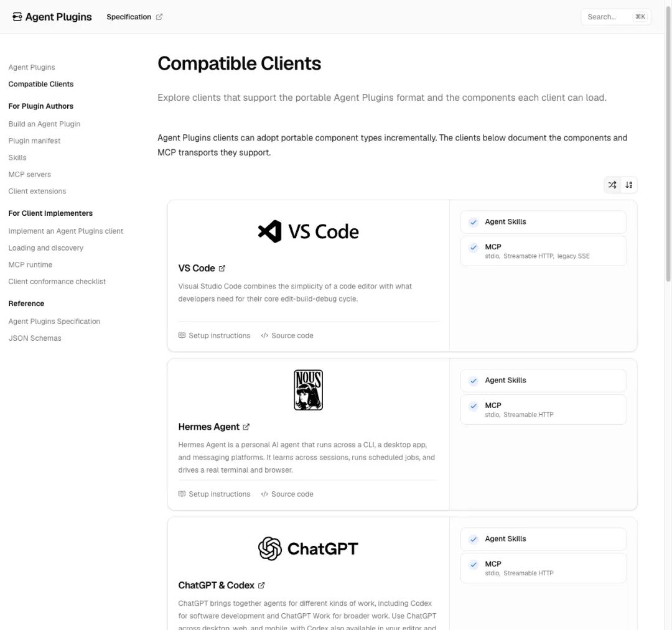
Task: Shuffle the client list order
Action: (612, 185)
